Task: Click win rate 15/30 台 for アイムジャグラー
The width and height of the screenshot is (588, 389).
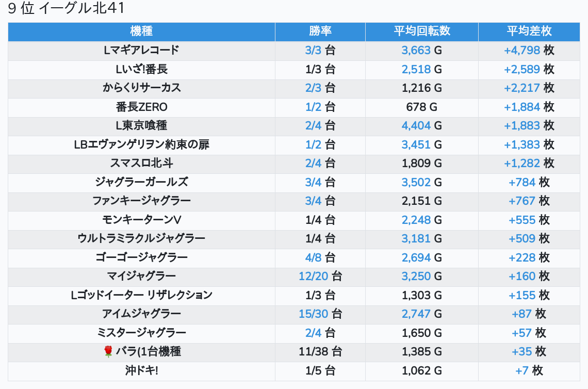Action: coord(320,314)
